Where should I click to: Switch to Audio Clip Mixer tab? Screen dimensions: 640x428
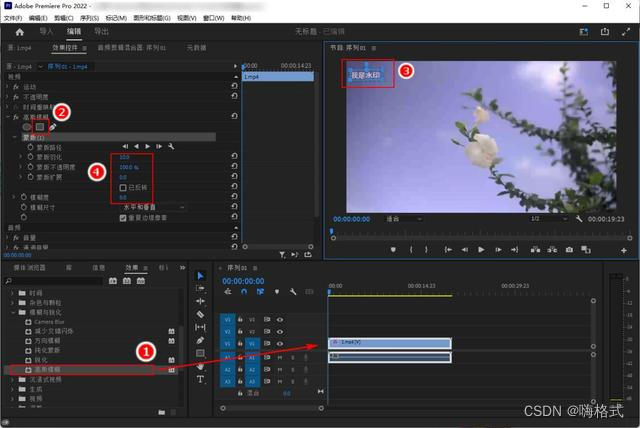coord(132,48)
